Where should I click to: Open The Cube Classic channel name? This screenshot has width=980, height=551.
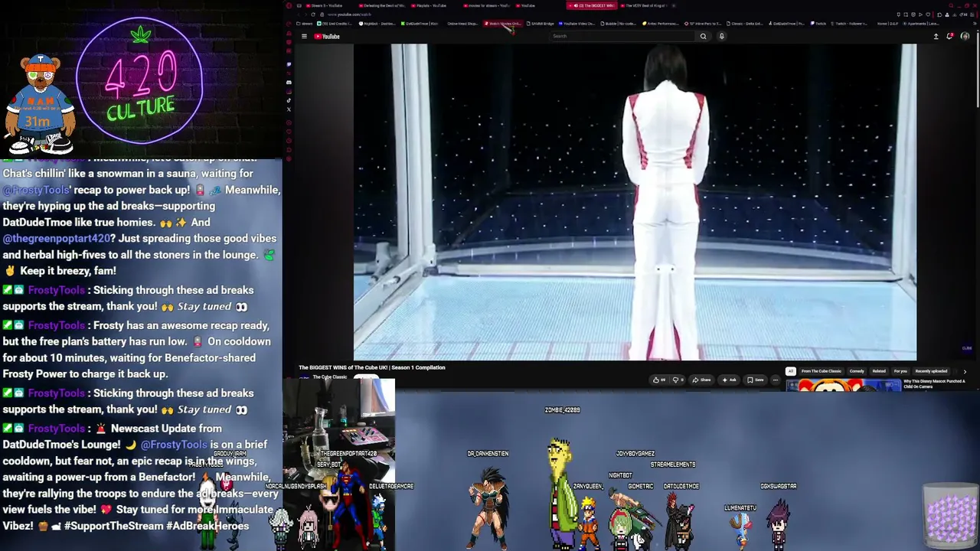click(330, 377)
